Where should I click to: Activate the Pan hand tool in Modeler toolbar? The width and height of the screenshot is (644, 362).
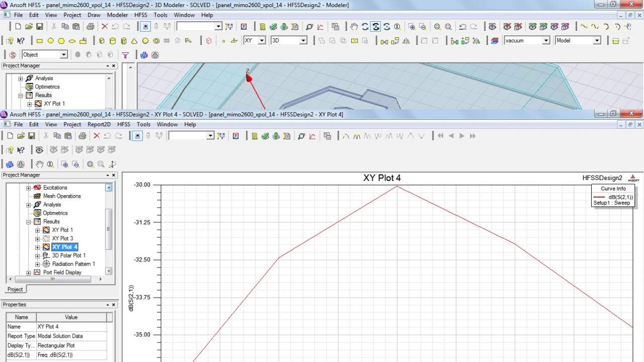pyautogui.click(x=354, y=27)
